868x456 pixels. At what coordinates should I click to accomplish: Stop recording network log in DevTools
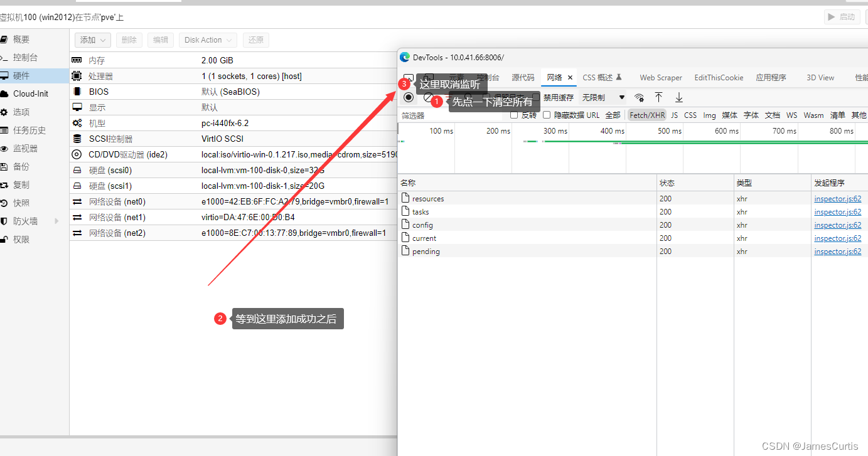[x=409, y=97]
